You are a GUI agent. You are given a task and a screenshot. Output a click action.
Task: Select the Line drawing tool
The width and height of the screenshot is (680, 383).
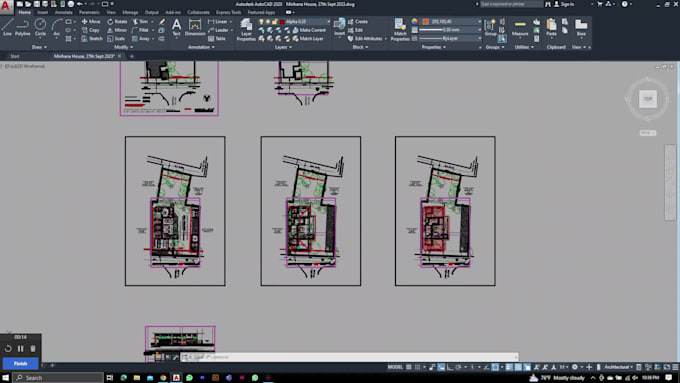7,27
